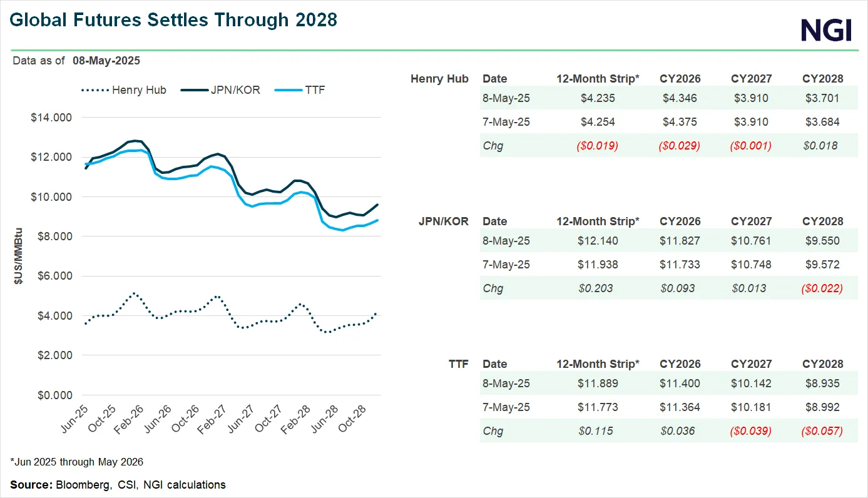Click the NGI logo
This screenshot has width=868, height=498.
point(826,29)
